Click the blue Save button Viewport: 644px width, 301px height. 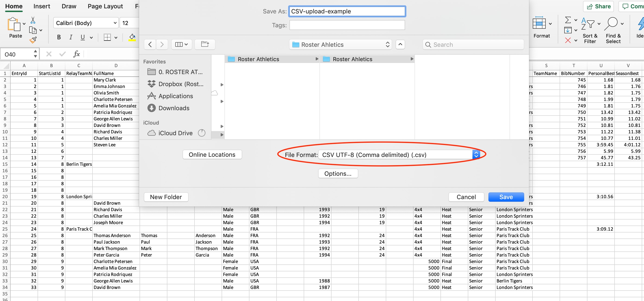click(506, 197)
